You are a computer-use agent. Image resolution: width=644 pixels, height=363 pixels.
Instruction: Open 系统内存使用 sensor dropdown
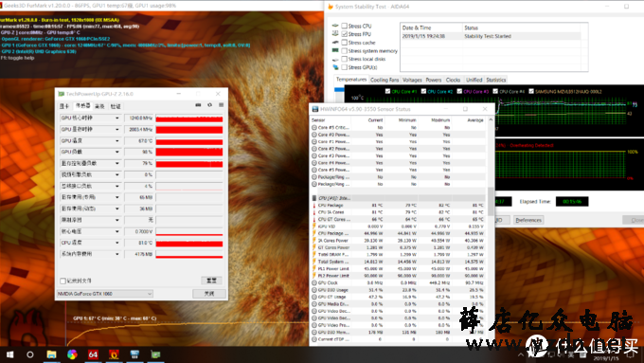tap(117, 254)
